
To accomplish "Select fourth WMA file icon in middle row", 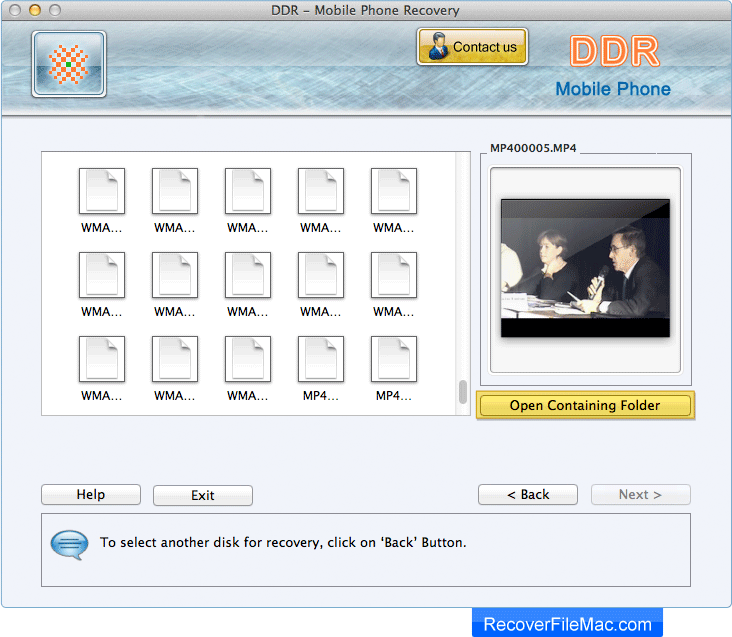I will [321, 275].
